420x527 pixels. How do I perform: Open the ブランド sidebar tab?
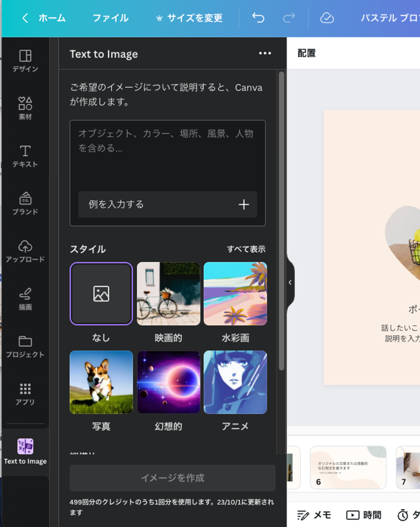pyautogui.click(x=25, y=204)
